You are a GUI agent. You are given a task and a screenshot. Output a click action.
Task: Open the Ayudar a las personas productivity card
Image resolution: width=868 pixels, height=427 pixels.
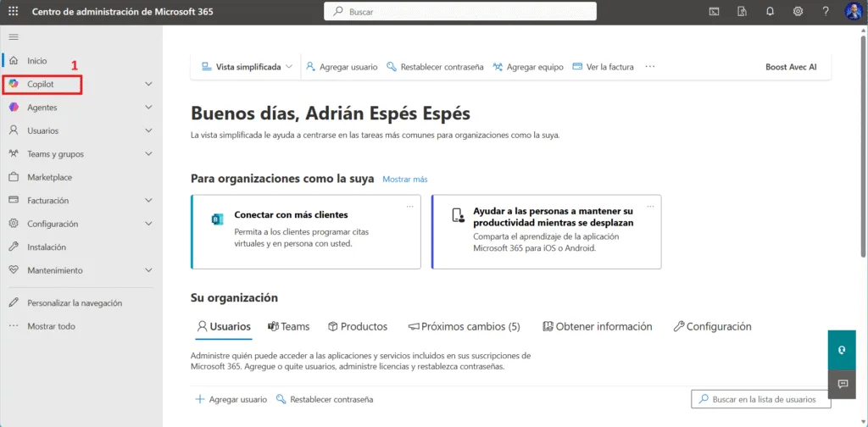point(547,232)
